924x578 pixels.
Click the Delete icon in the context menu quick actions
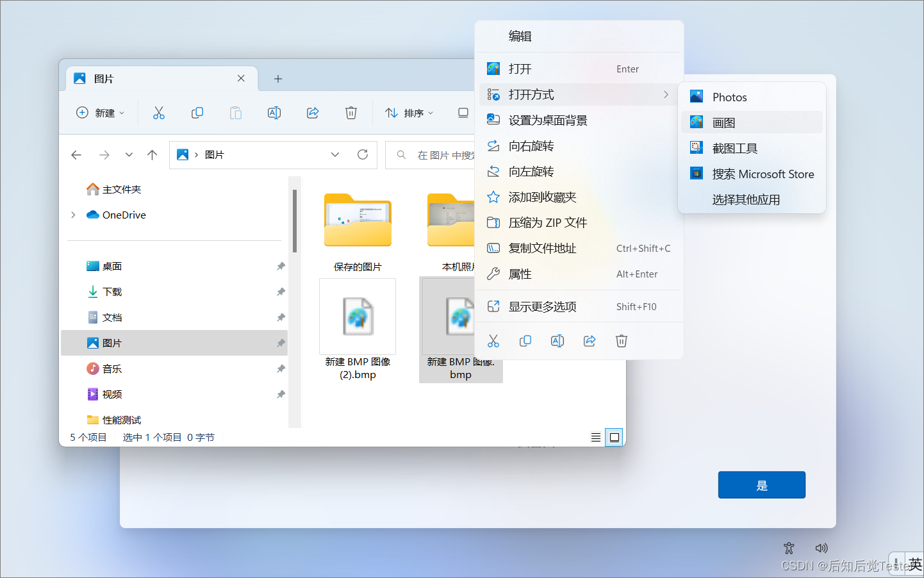(x=621, y=340)
